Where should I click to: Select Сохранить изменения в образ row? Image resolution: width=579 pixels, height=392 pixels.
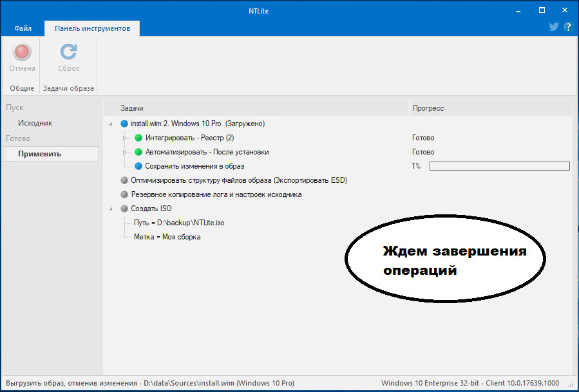[195, 166]
